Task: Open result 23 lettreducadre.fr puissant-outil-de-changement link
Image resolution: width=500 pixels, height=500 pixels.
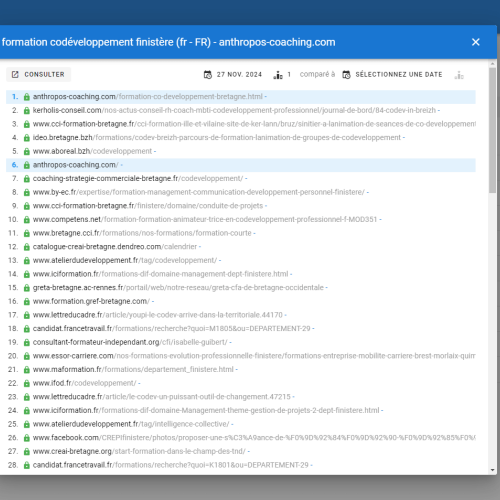Action: [x=162, y=397]
